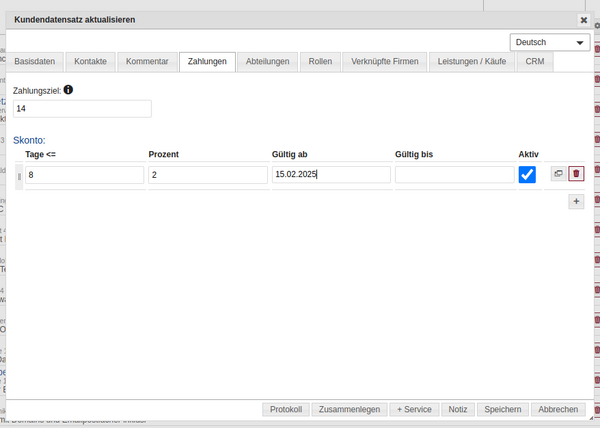Open the Deutsch language dropdown
Viewport: 600px width, 428px height.
coord(549,42)
